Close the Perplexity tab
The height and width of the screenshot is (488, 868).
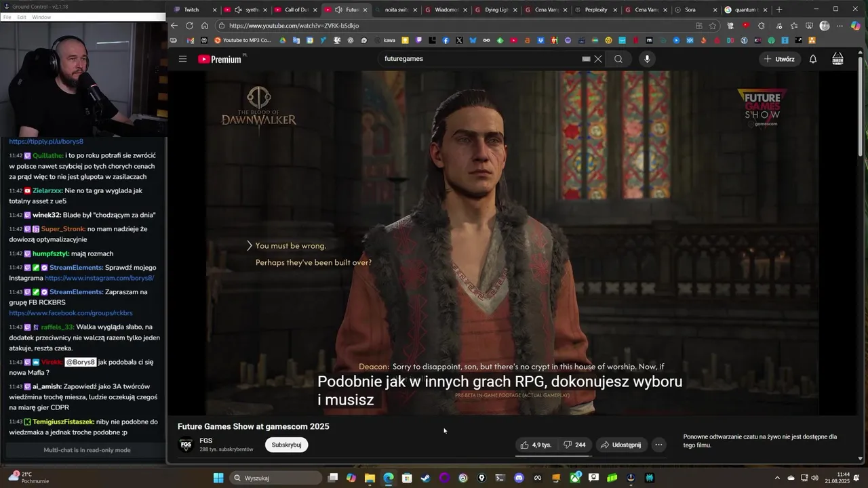coord(615,9)
